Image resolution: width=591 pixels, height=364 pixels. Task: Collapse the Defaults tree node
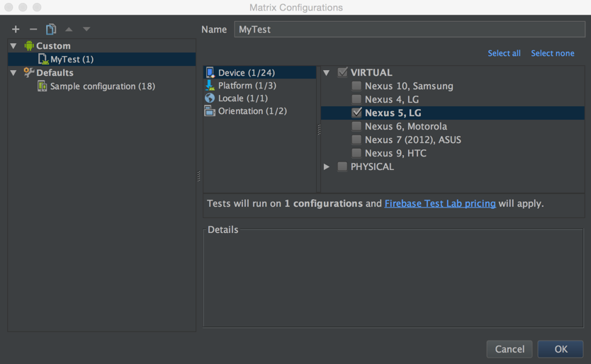pos(13,72)
